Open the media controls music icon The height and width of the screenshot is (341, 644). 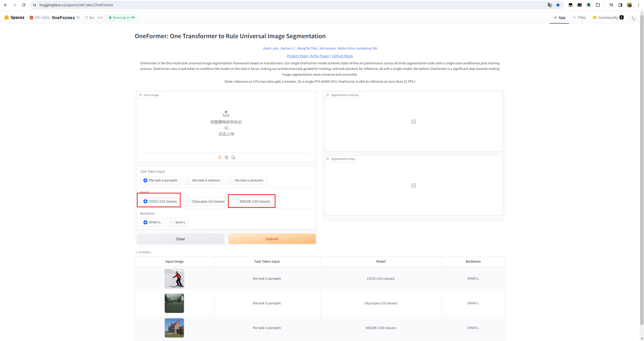[x=611, y=5]
